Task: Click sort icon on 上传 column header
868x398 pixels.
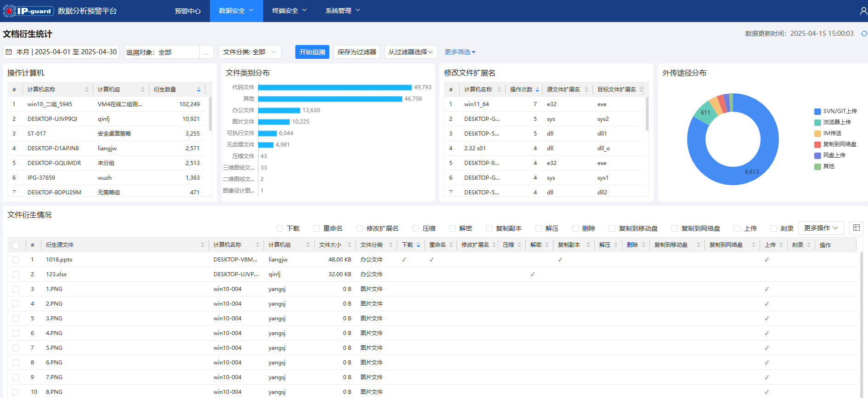Action: (x=781, y=245)
